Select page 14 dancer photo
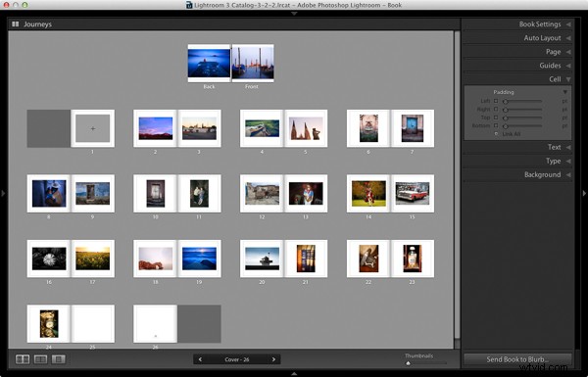This screenshot has width=588, height=377. [x=368, y=194]
